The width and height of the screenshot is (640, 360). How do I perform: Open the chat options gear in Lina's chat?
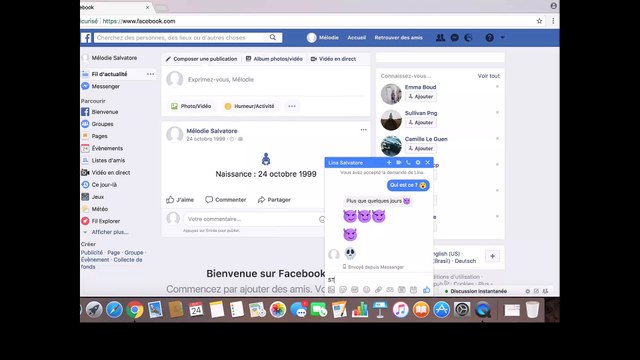point(418,162)
